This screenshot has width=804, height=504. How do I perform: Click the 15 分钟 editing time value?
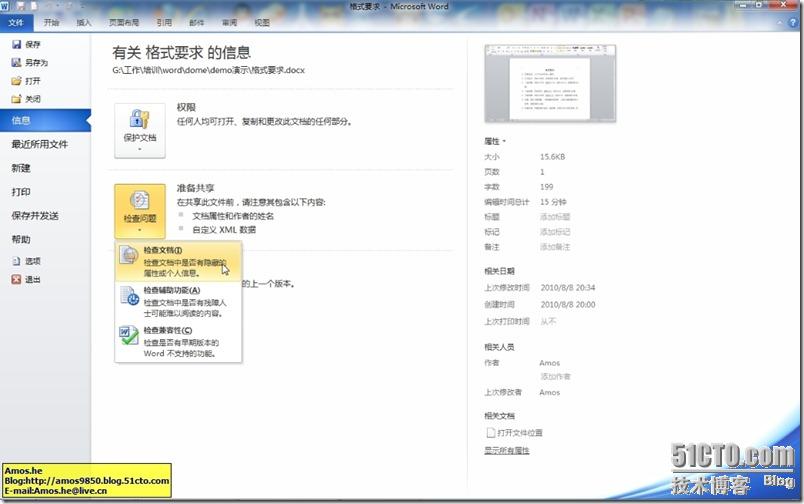[x=553, y=202]
